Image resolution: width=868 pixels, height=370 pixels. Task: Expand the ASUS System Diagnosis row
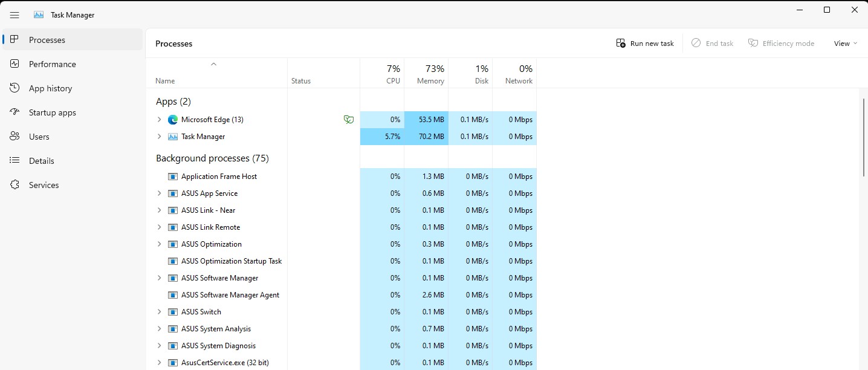(160, 346)
